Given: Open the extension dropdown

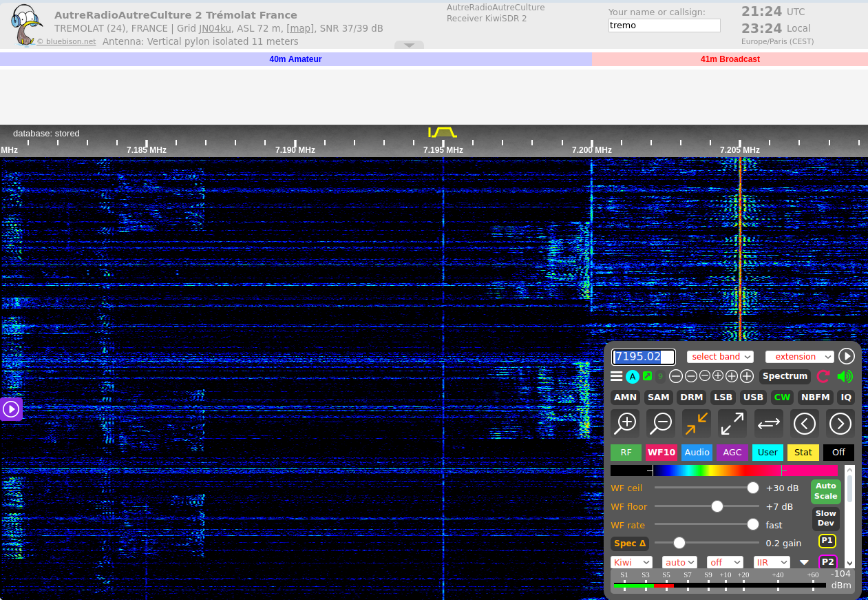Looking at the screenshot, I should pyautogui.click(x=799, y=356).
